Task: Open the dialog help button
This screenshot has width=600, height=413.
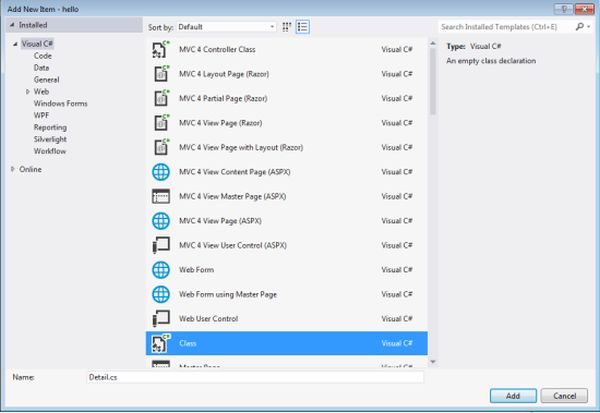Action: [563, 9]
